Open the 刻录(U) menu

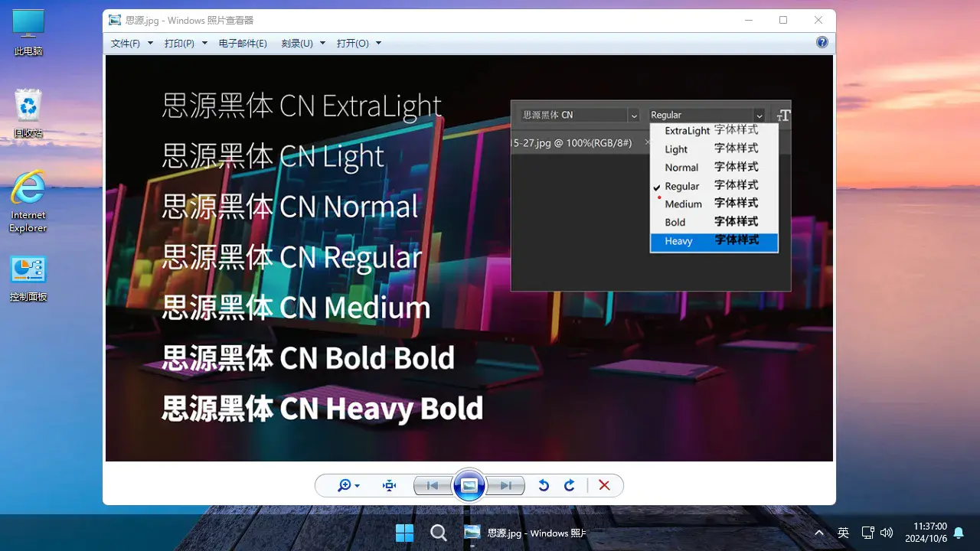coord(297,44)
